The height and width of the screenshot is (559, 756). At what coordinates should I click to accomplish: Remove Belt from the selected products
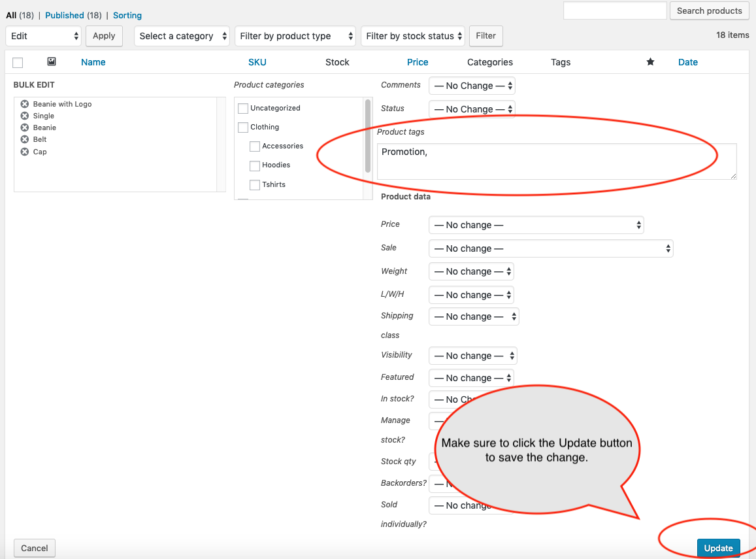tap(24, 139)
